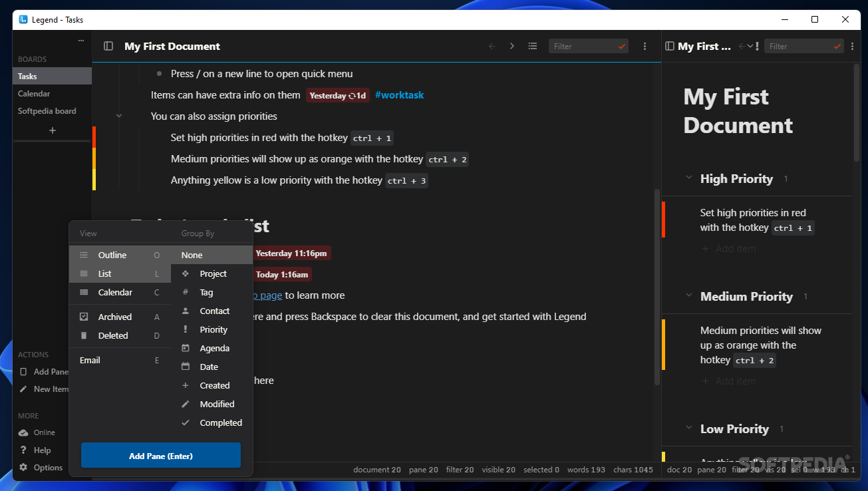Open the main pane list view icon

pyautogui.click(x=533, y=46)
